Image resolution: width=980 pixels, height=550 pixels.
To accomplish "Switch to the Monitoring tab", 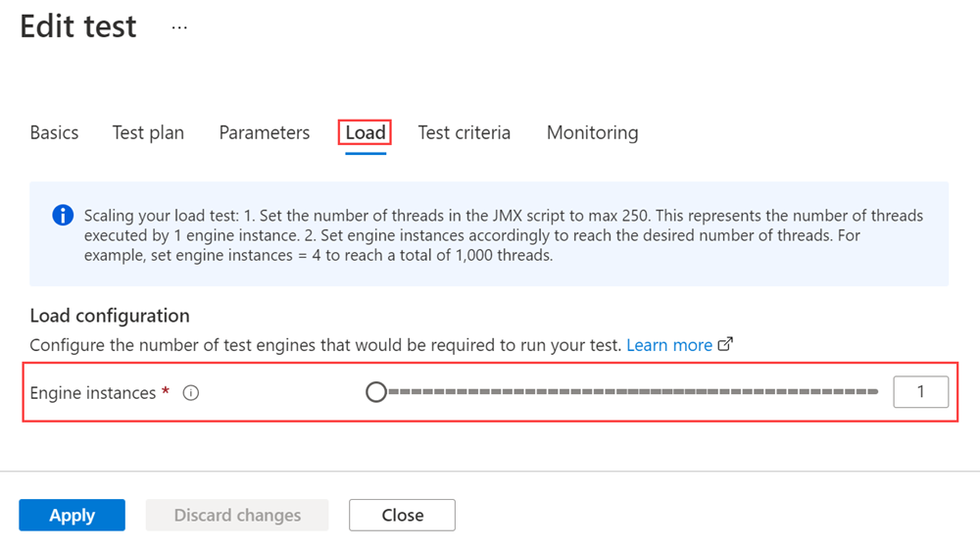I will click(x=592, y=132).
